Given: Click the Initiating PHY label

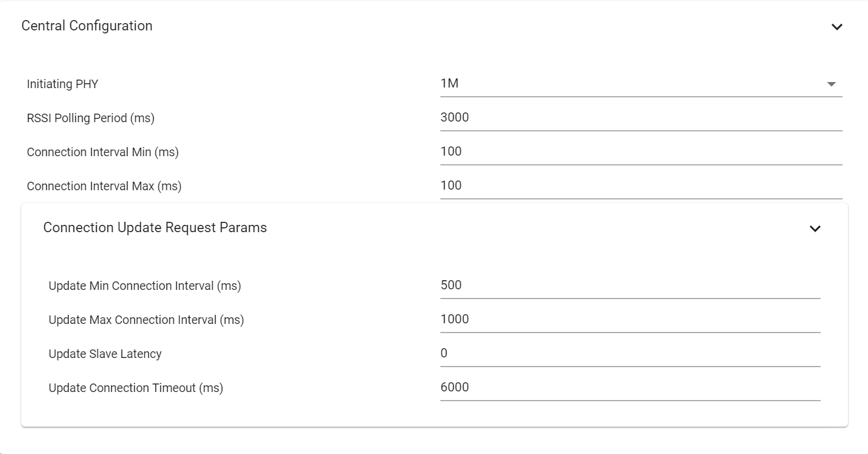Looking at the screenshot, I should [63, 84].
